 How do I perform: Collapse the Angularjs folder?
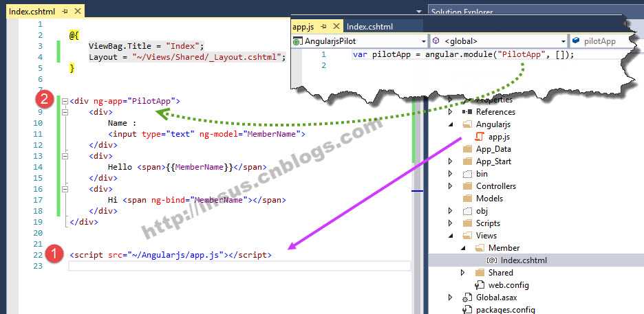pos(451,124)
